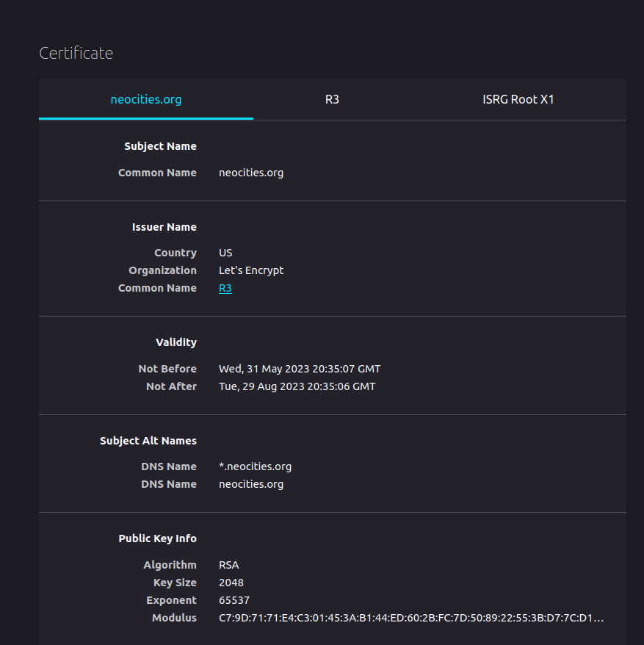Click the Certificate page heading
The width and height of the screenshot is (644, 645).
coord(76,53)
